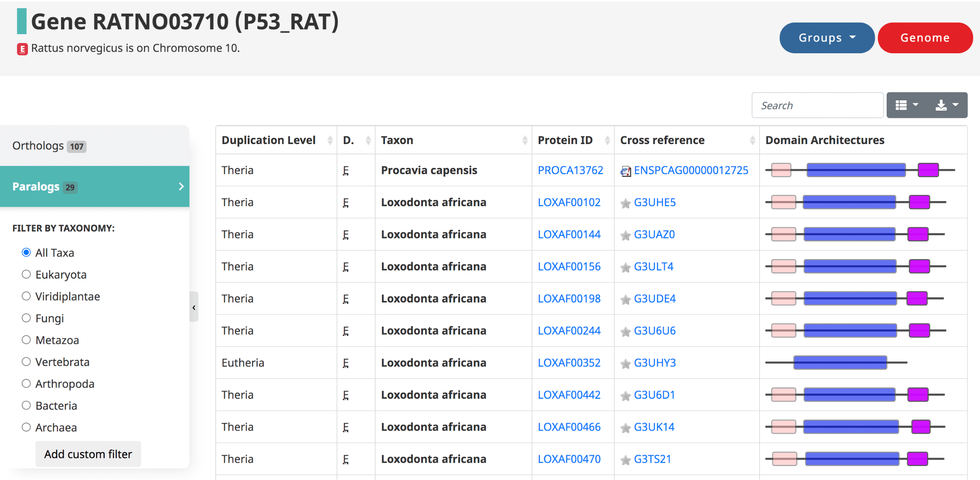Select the Eukaryota taxonomy filter
Image resolution: width=980 pixels, height=480 pixels.
click(x=26, y=275)
